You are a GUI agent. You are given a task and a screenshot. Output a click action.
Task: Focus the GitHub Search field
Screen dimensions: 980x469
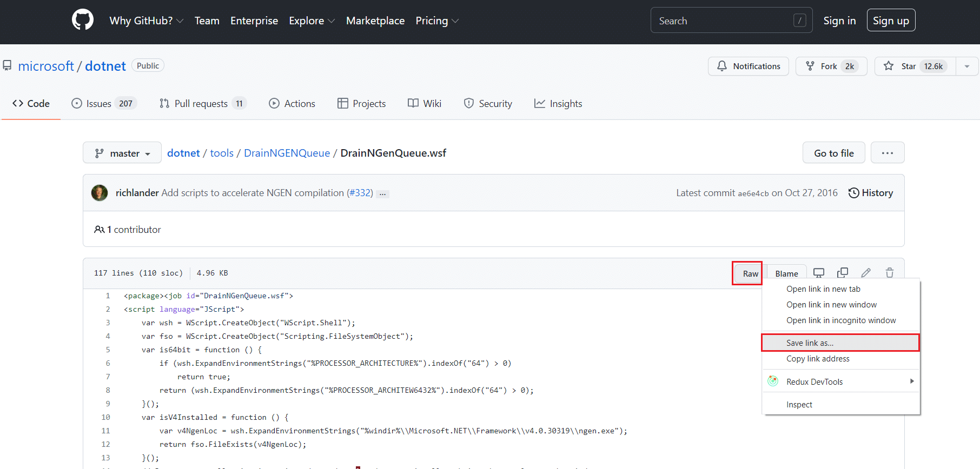pyautogui.click(x=725, y=21)
